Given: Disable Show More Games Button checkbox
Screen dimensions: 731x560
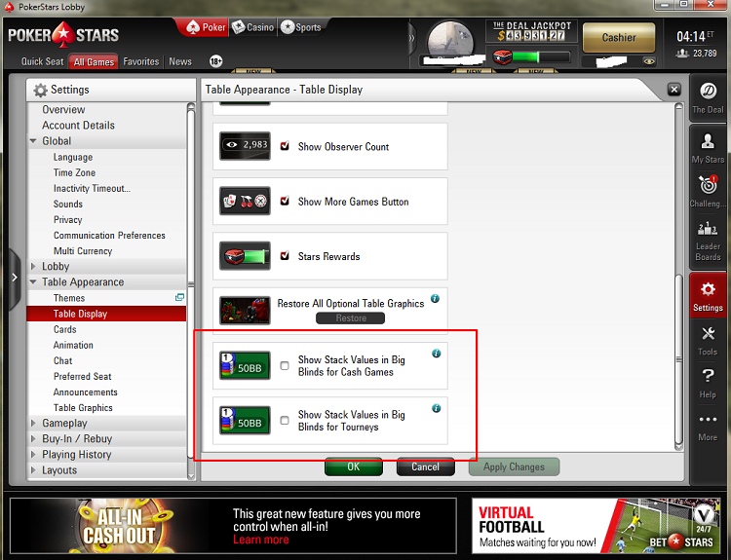Looking at the screenshot, I should tap(285, 201).
